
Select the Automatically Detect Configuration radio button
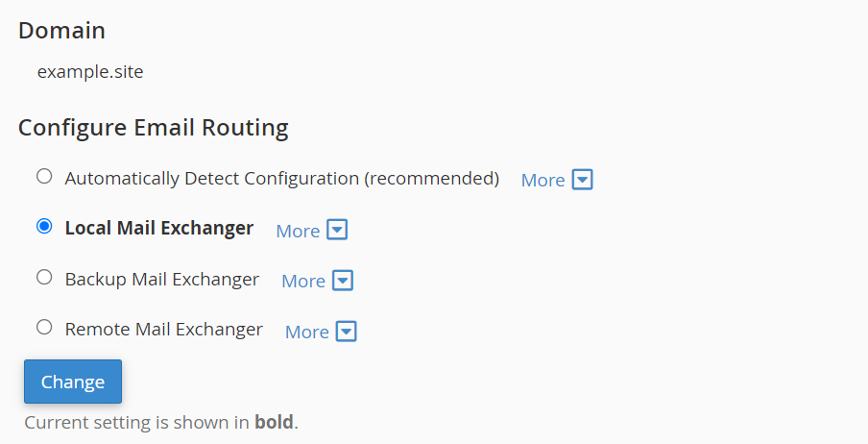(44, 177)
